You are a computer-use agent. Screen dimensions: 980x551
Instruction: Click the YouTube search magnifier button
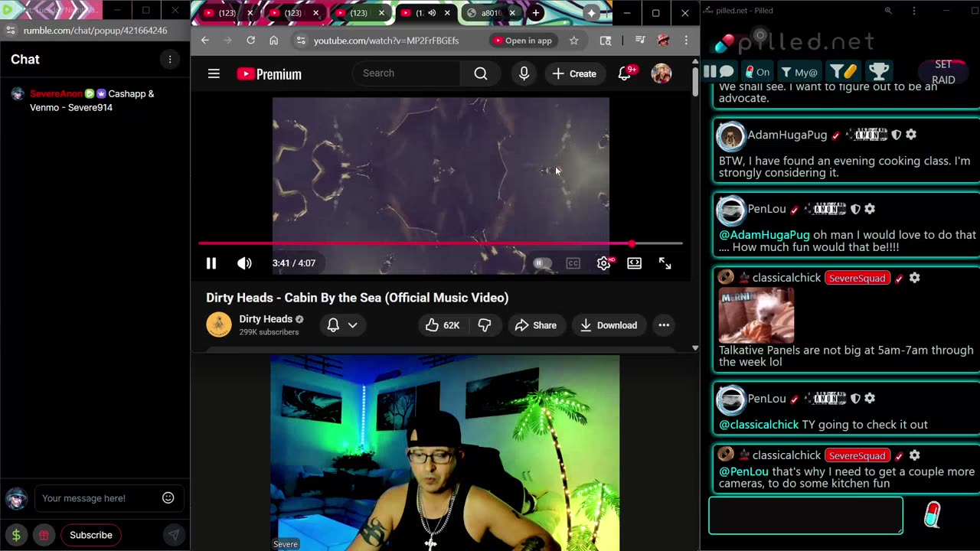481,73
